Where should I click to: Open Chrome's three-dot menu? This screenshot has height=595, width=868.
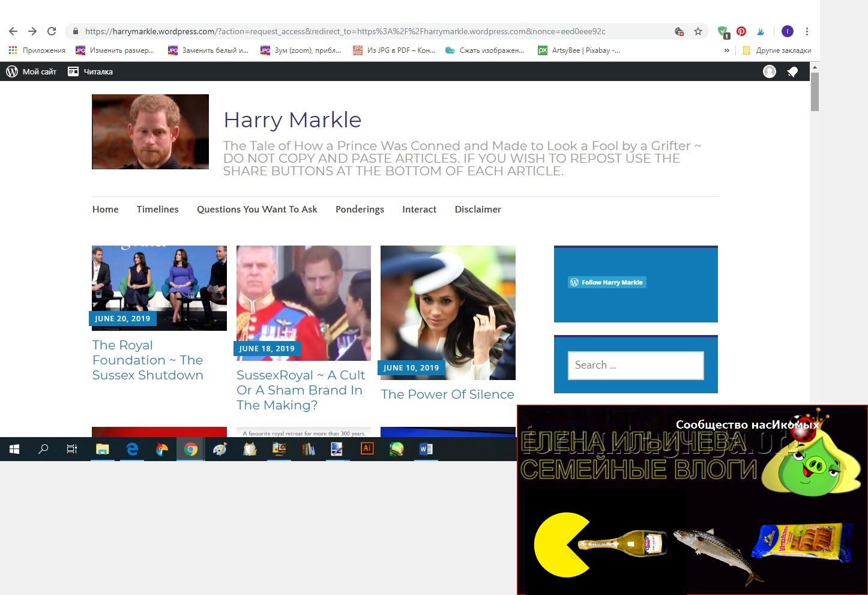point(807,31)
